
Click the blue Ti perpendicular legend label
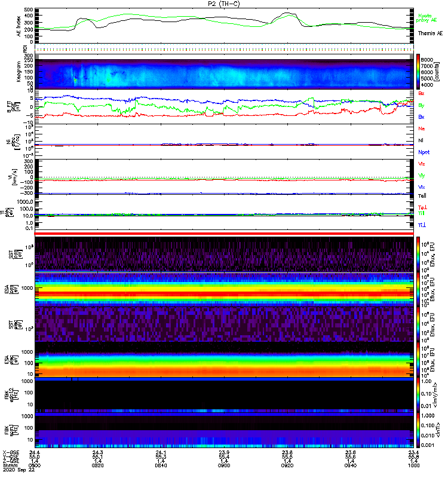[x=422, y=225]
